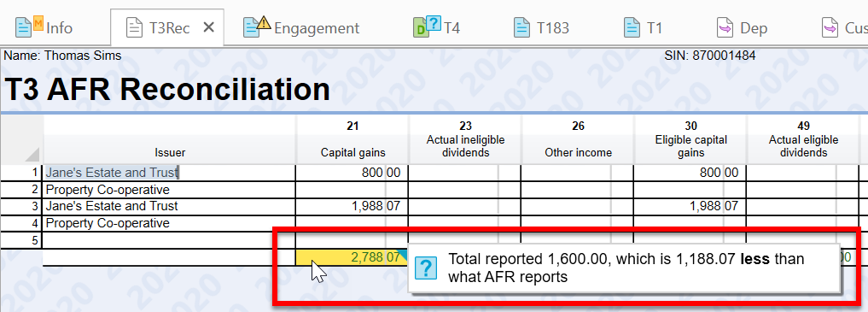This screenshot has width=868, height=312.
Task: Click the T183 document icon
Action: [522, 27]
